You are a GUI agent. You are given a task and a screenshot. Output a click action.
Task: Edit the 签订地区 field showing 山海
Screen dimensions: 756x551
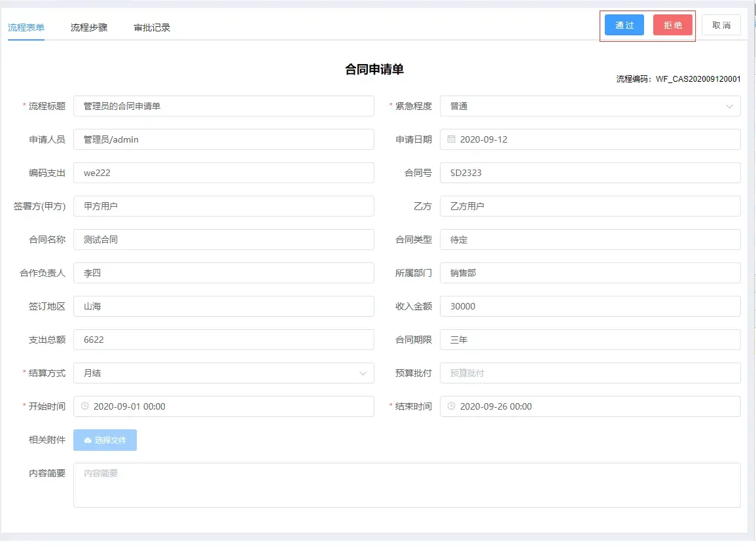point(225,306)
